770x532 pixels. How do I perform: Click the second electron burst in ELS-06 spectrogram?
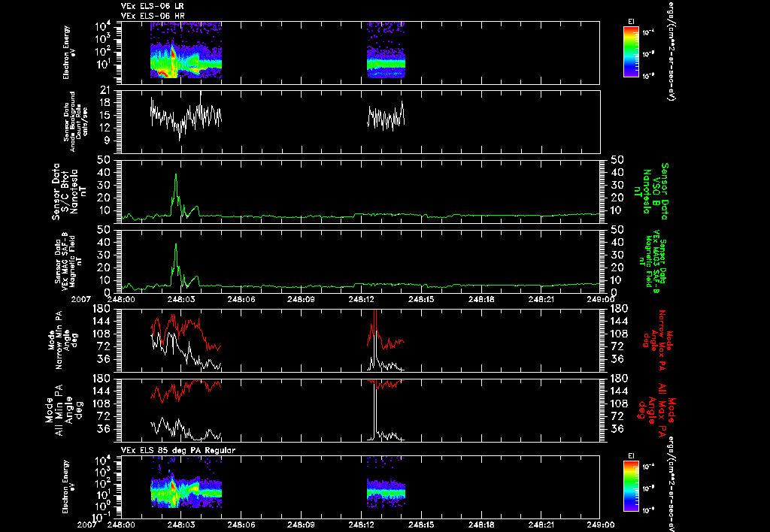386,50
